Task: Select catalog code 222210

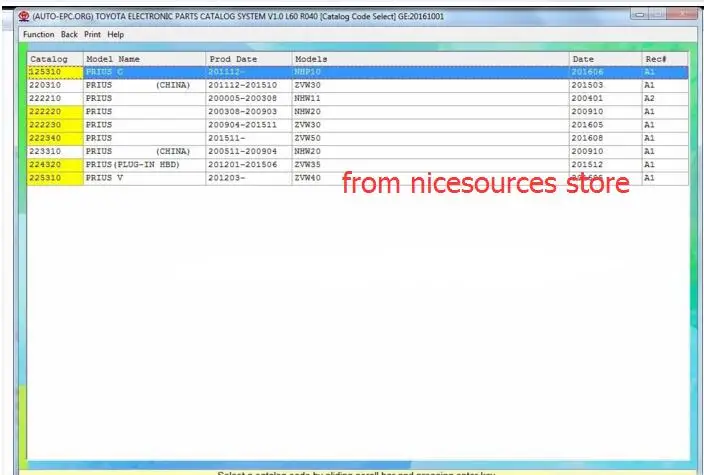Action: [55, 98]
